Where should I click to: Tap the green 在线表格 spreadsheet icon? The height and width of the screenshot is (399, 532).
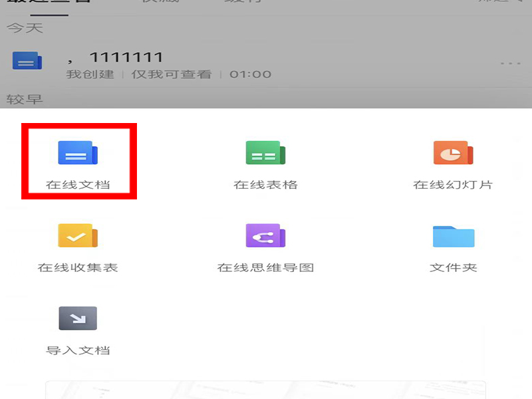tap(265, 153)
